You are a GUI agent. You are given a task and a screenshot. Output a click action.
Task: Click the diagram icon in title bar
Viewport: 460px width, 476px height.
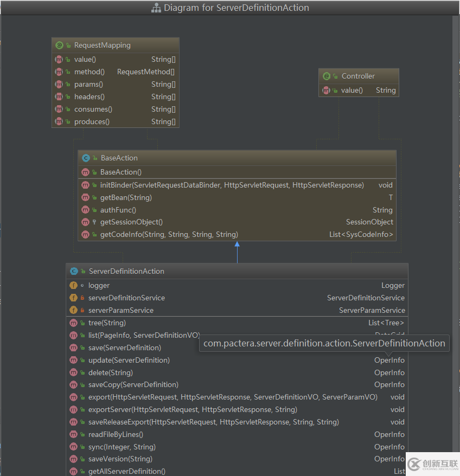tap(156, 8)
